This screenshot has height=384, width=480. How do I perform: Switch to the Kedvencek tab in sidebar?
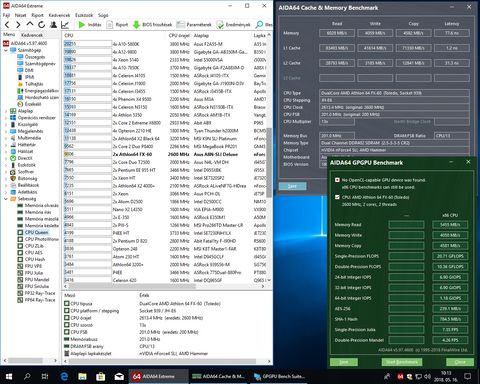32,35
